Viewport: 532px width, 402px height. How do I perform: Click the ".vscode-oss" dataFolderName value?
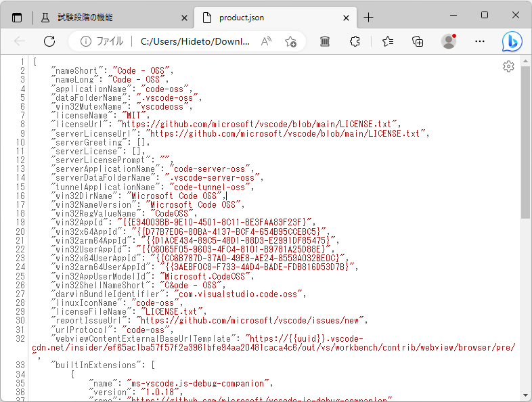coord(167,97)
